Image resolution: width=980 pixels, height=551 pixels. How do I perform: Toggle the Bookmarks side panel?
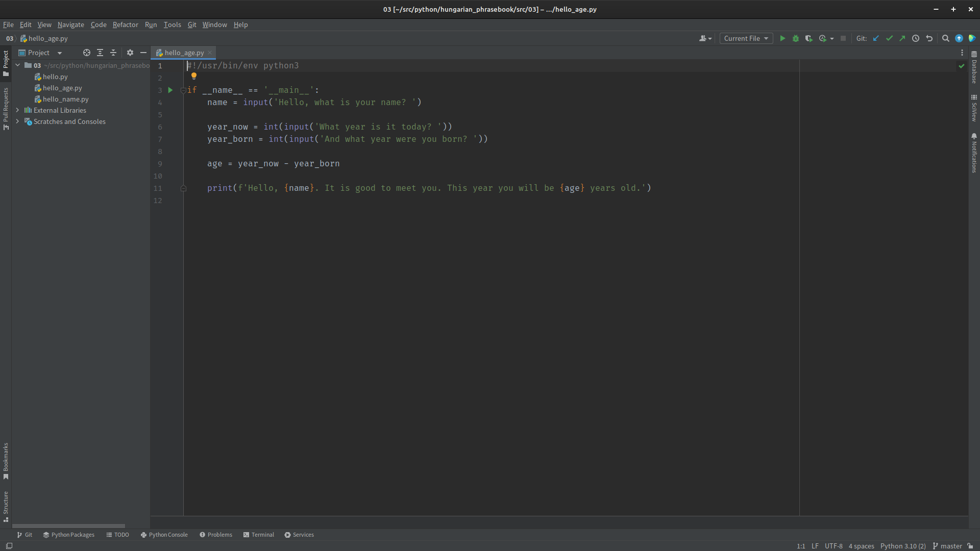tap(6, 461)
